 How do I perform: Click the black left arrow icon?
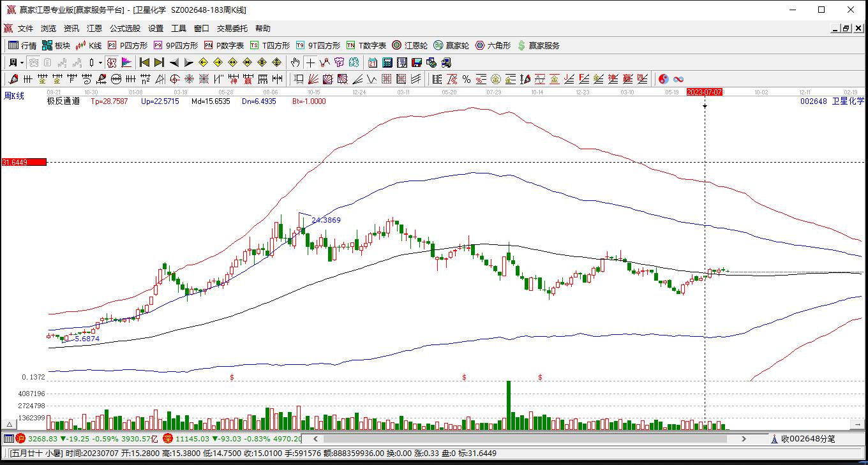pos(174,63)
